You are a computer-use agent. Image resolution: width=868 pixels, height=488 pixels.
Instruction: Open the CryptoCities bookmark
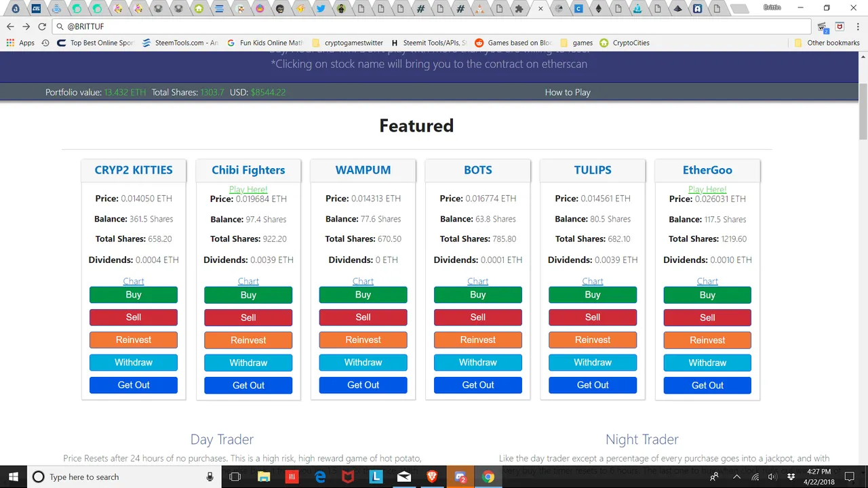pos(625,43)
